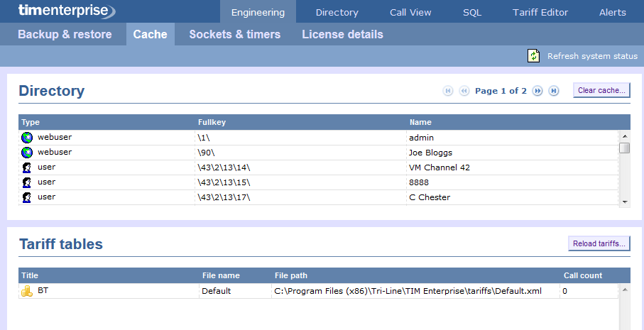This screenshot has width=644, height=330.
Task: Click the Directory list scroll down arrow
Action: click(x=625, y=202)
